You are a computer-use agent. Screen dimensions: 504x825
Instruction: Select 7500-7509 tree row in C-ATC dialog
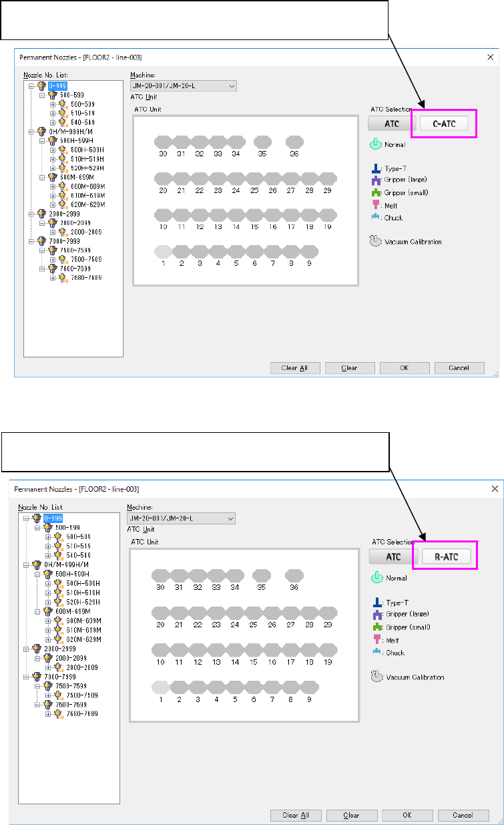tap(87, 259)
